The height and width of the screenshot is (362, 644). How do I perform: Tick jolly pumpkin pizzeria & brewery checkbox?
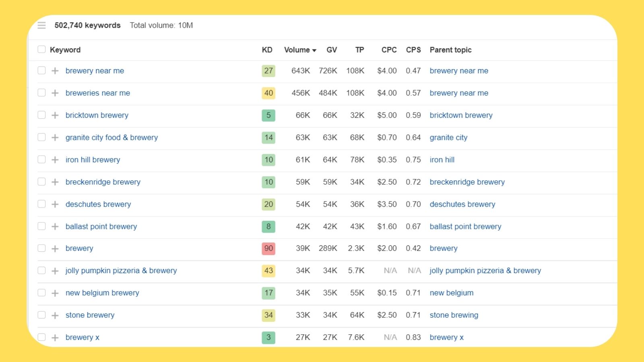tap(41, 270)
